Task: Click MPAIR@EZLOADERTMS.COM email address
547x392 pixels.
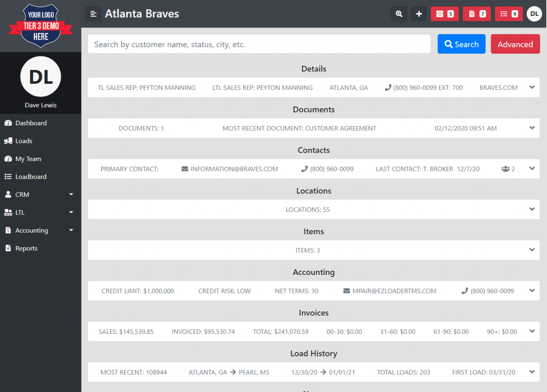Action: 394,291
